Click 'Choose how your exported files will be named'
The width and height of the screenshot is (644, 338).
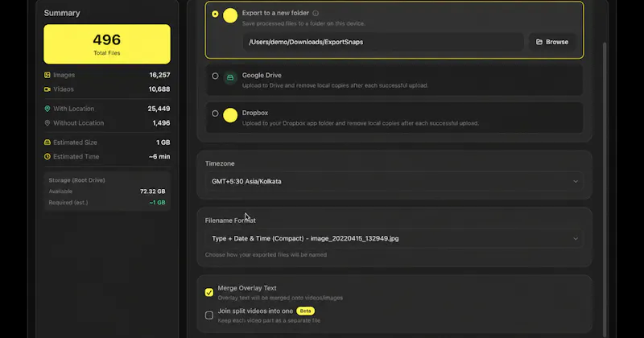click(266, 254)
